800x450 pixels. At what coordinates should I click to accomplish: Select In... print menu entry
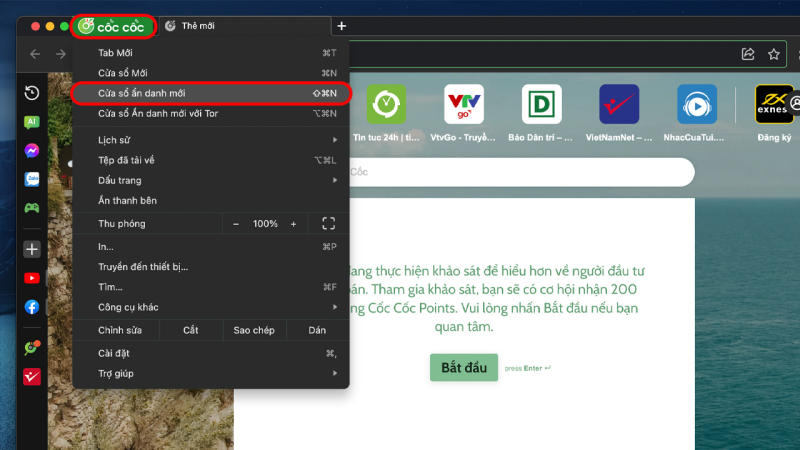211,247
